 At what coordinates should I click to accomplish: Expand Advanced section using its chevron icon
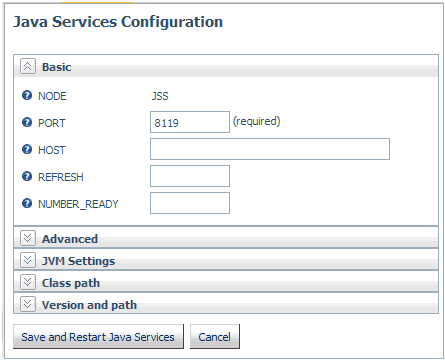coord(28,238)
